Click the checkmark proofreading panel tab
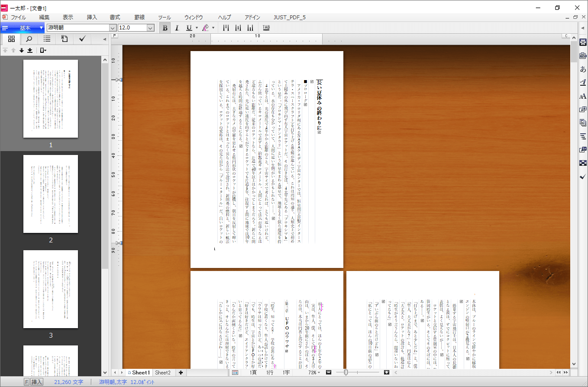 [82, 39]
